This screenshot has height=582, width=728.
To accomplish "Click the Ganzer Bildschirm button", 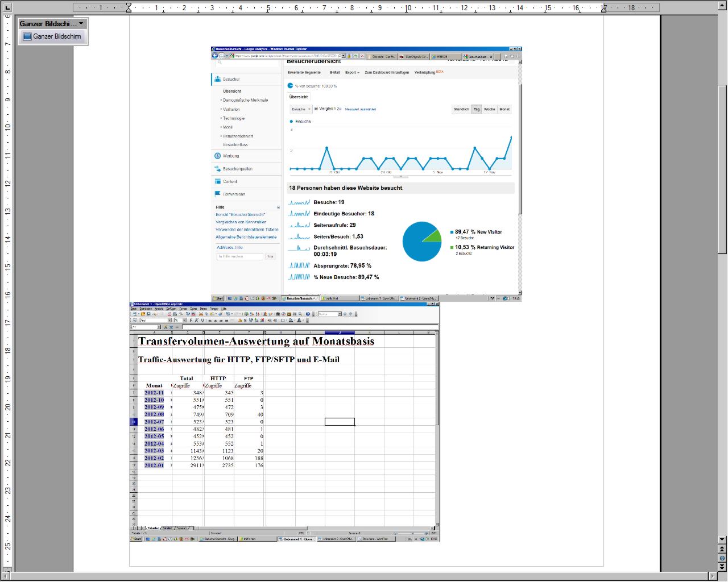I will pyautogui.click(x=52, y=36).
